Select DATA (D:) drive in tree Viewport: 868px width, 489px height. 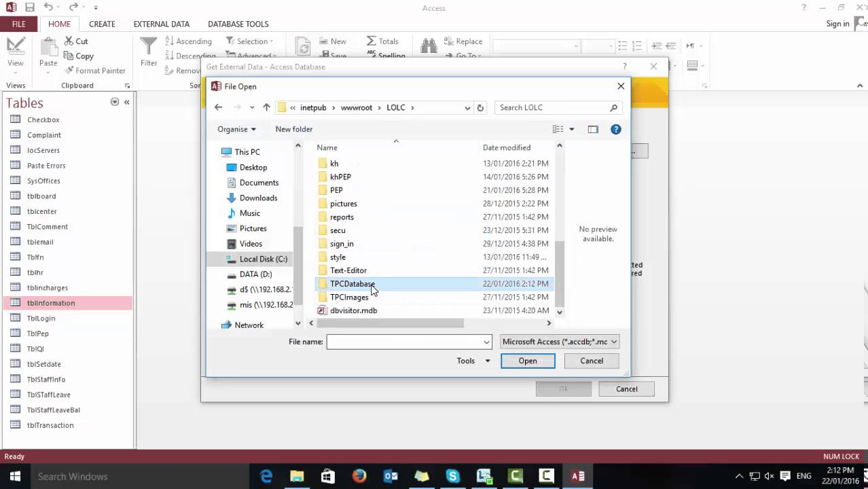[255, 274]
